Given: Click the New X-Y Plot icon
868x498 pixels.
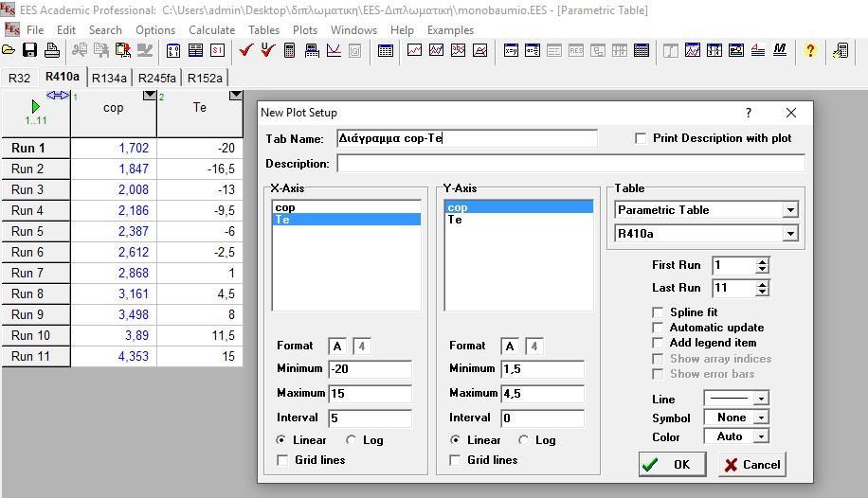Looking at the screenshot, I should coord(415,51).
